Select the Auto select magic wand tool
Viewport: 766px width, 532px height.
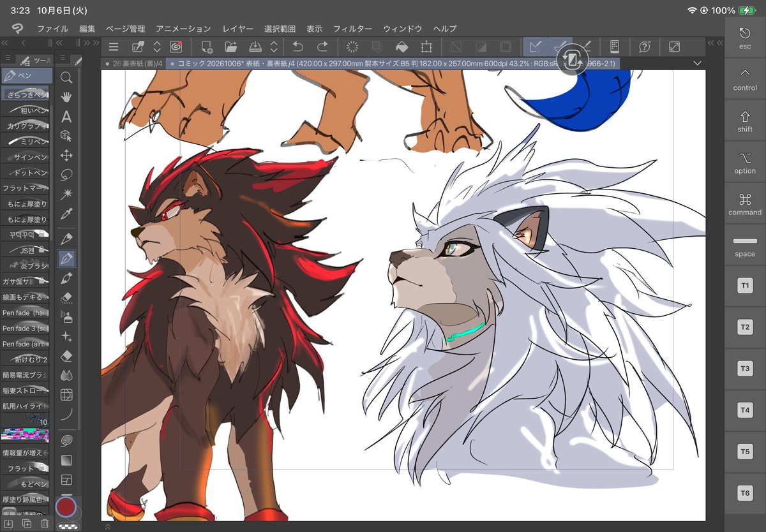[x=66, y=194]
